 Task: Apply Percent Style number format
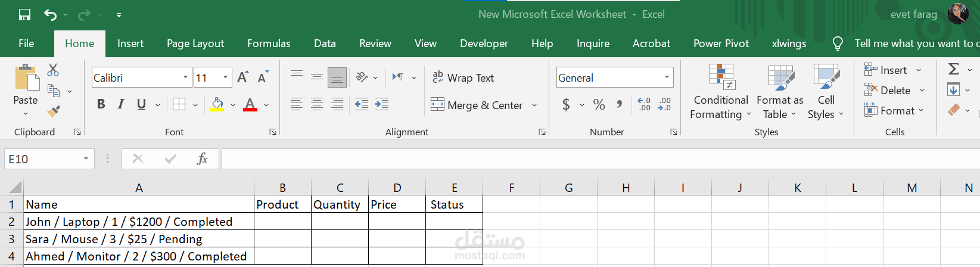point(599,105)
